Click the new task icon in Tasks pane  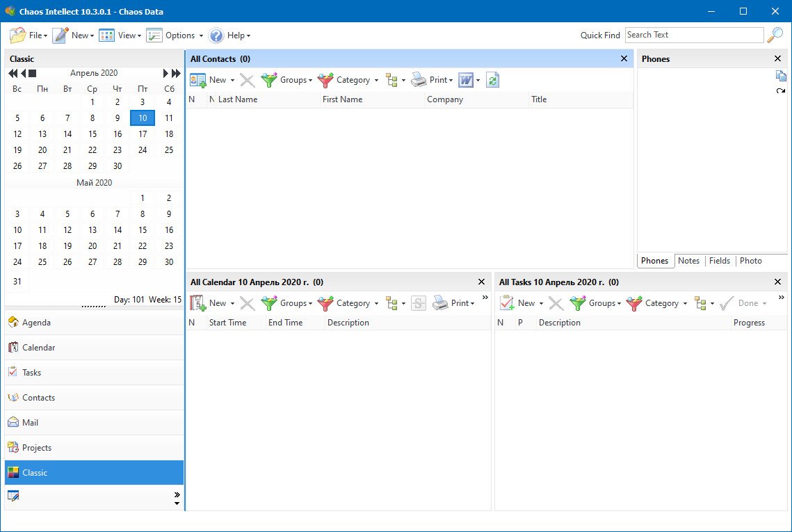[x=507, y=303]
